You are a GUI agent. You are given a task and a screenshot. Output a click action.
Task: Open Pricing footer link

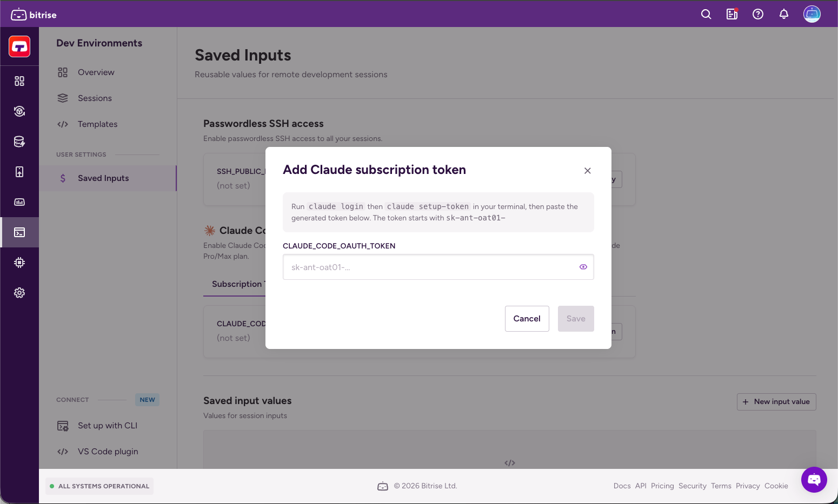pos(662,486)
